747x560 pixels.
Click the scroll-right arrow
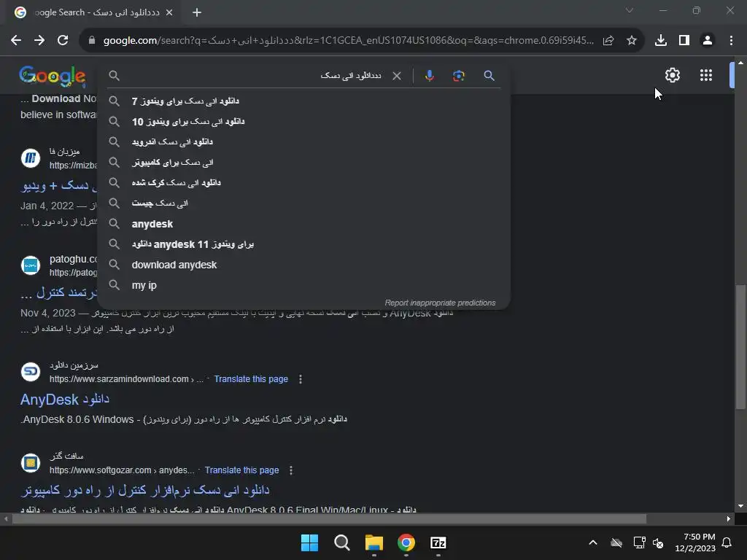[729, 518]
